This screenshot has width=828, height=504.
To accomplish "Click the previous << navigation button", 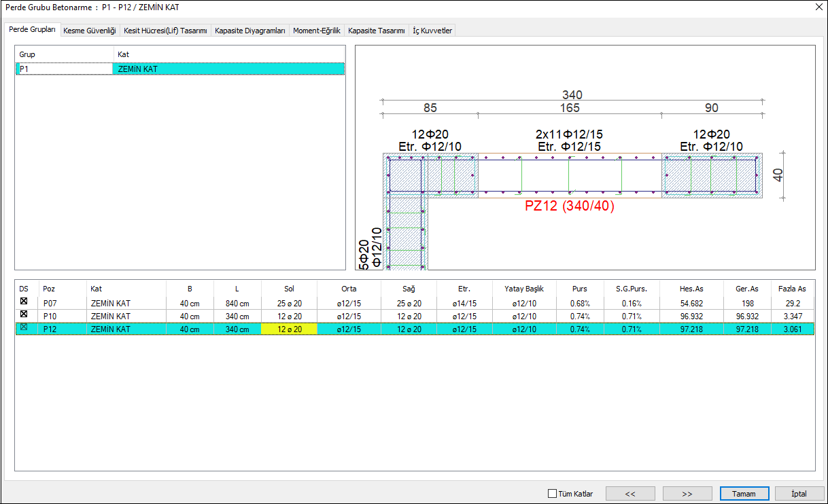I will tap(630, 494).
